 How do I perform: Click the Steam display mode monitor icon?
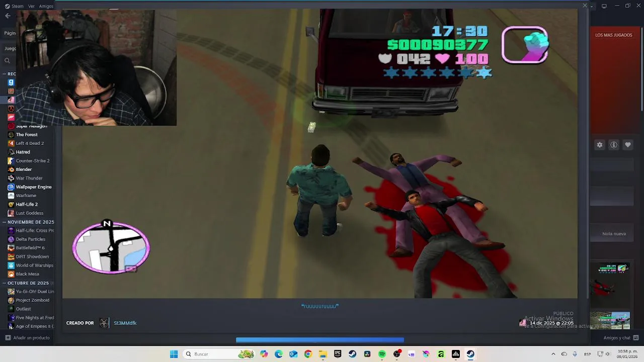point(604,6)
